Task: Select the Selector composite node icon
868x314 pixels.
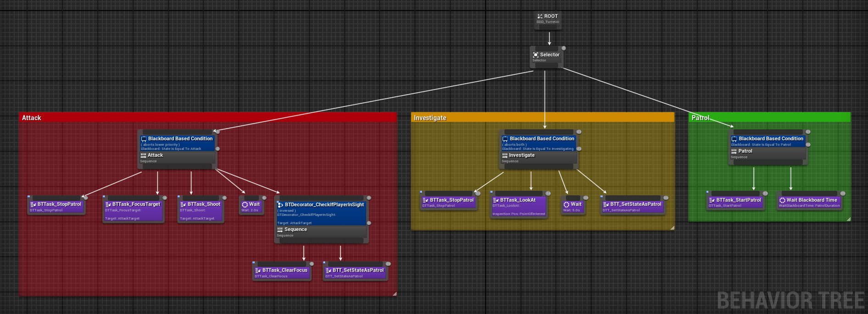Action: tap(535, 55)
